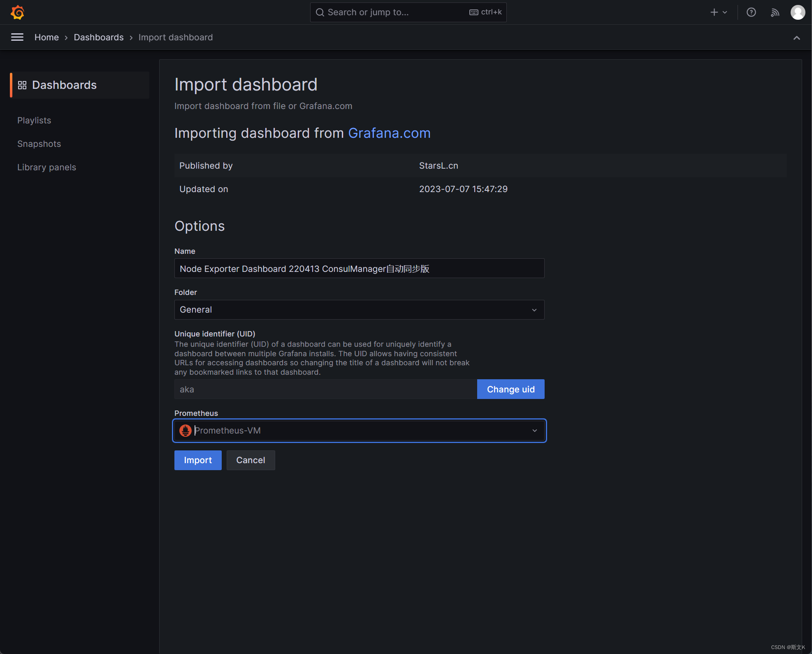Open the Playlists sidebar item

point(34,121)
